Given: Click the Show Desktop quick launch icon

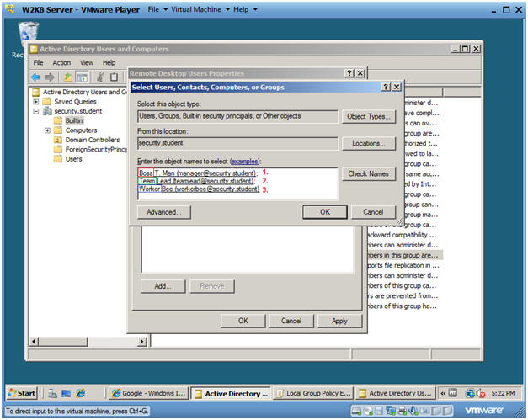Looking at the screenshot, I should pos(67,393).
